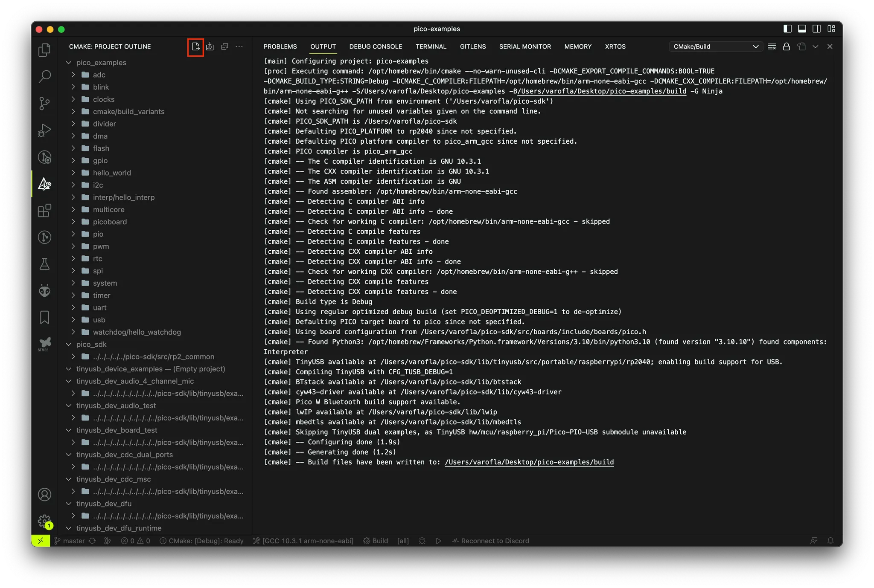Viewport: 874px width, 588px height.
Task: Click the Build All Projects icon
Action: click(210, 46)
